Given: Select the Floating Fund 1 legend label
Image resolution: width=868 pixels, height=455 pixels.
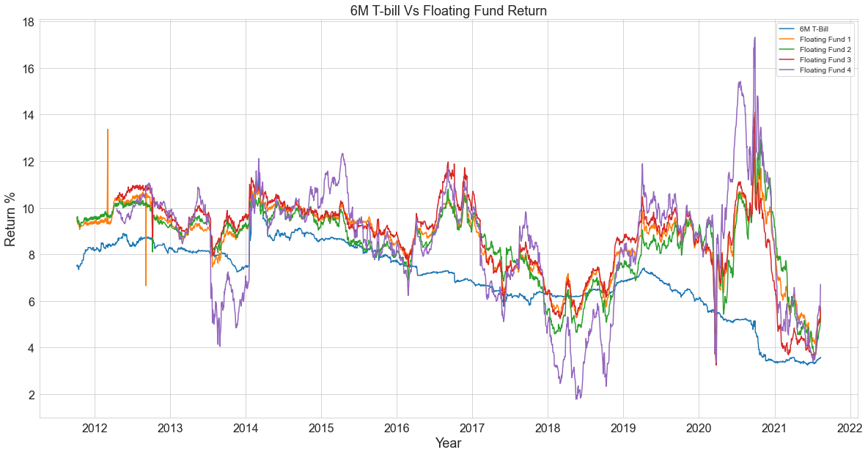Looking at the screenshot, I should point(825,39).
